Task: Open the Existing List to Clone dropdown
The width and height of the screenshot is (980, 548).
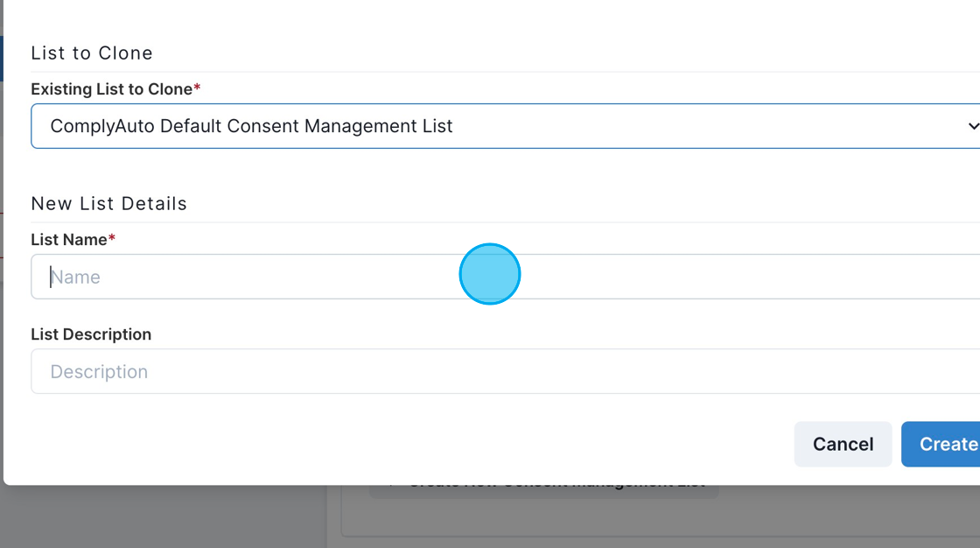Action: [x=506, y=126]
